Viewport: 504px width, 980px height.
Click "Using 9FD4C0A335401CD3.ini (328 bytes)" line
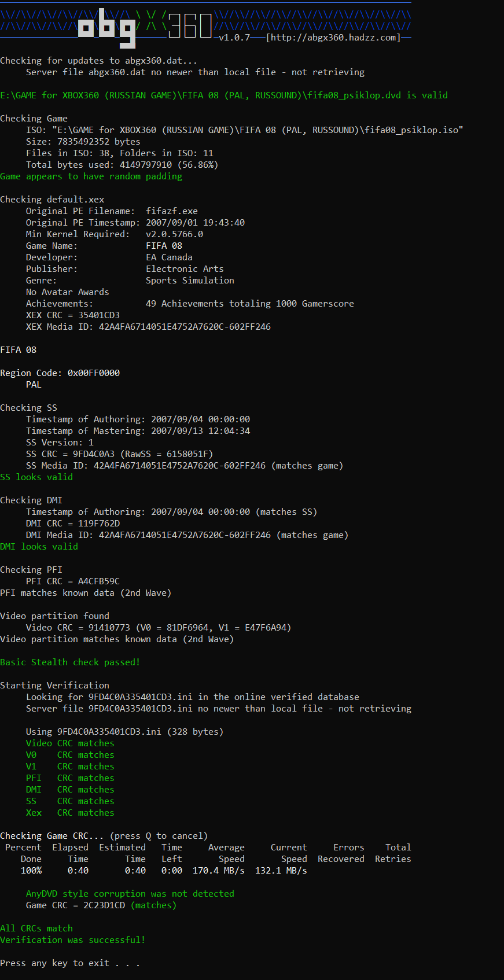[x=125, y=732]
